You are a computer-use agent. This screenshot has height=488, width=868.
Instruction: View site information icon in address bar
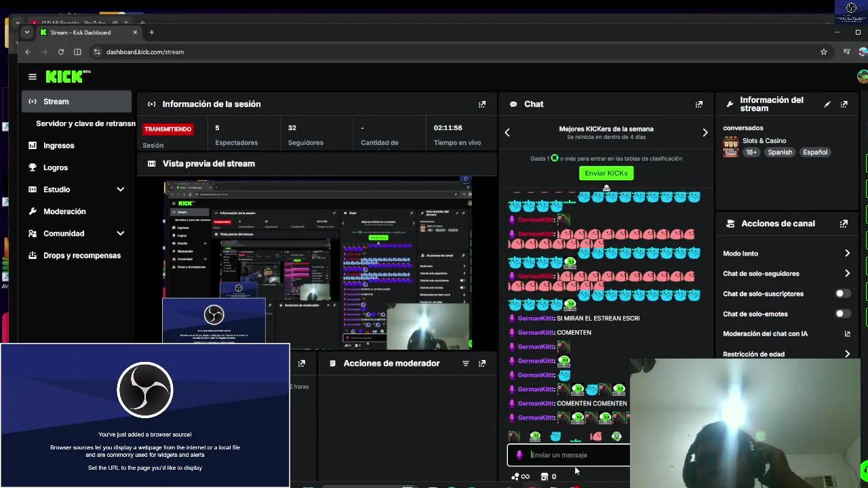click(97, 52)
